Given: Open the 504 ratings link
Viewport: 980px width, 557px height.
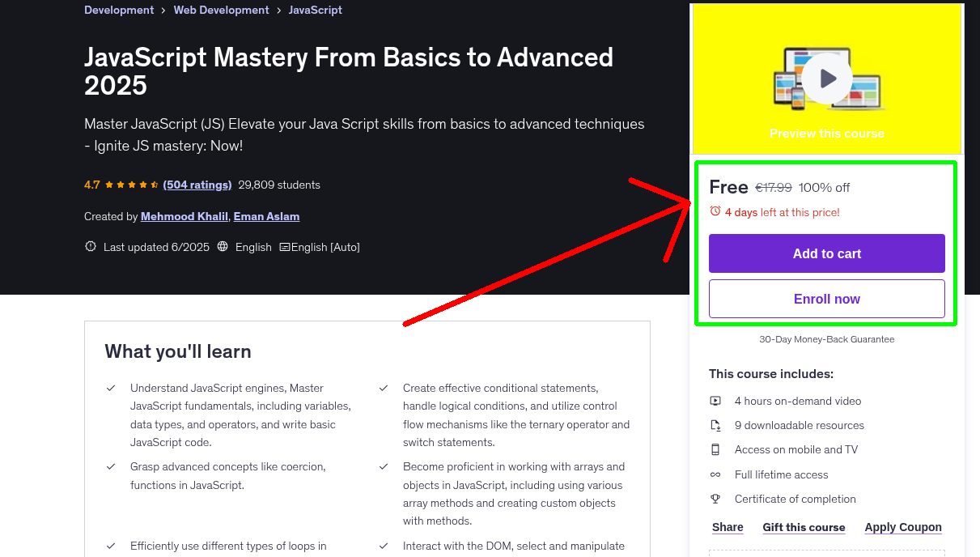Looking at the screenshot, I should 197,185.
